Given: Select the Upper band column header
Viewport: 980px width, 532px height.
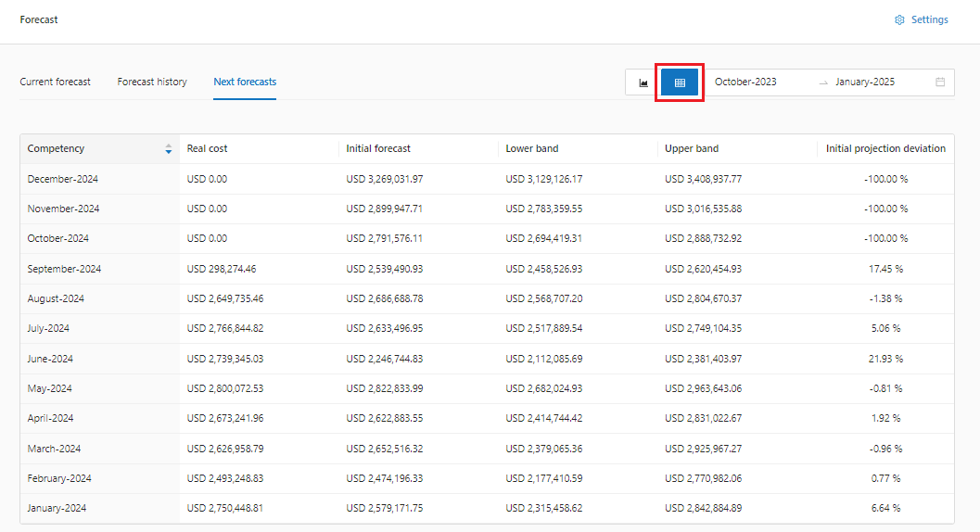Looking at the screenshot, I should pyautogui.click(x=692, y=148).
